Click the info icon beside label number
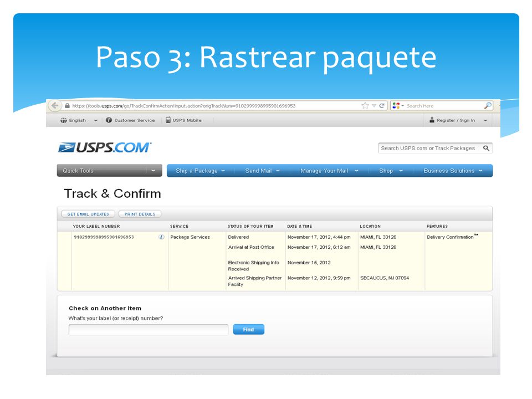 [x=161, y=237]
